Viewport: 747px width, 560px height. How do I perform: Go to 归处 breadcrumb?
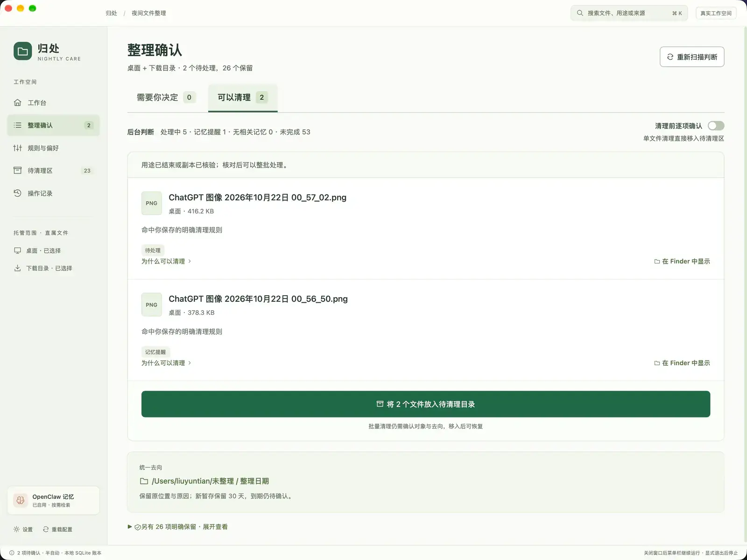click(x=112, y=13)
